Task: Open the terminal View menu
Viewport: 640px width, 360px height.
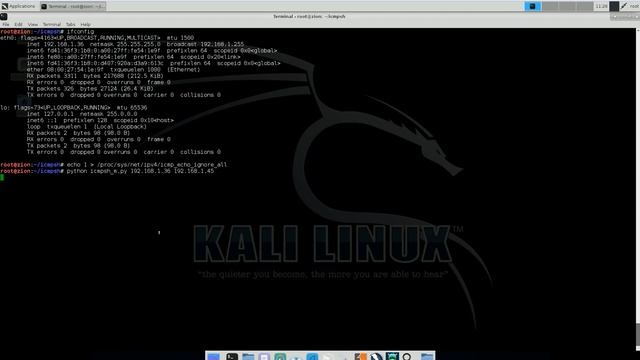Action: 33,24
